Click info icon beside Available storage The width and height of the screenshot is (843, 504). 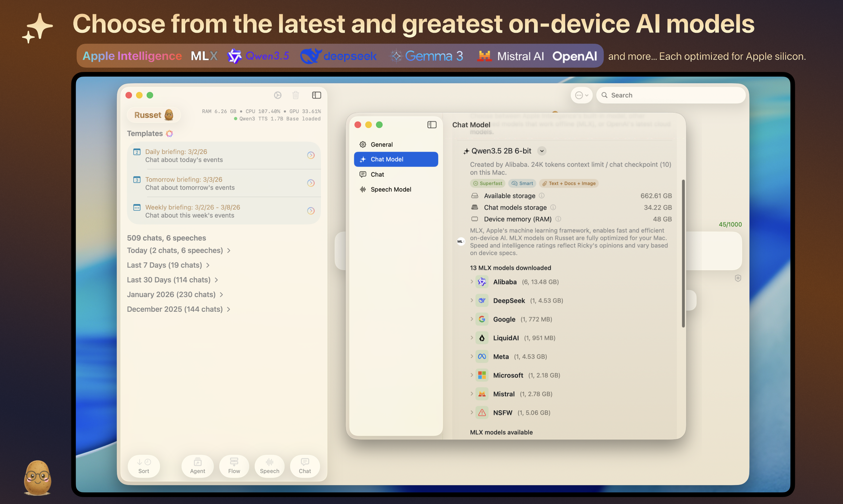(x=542, y=196)
